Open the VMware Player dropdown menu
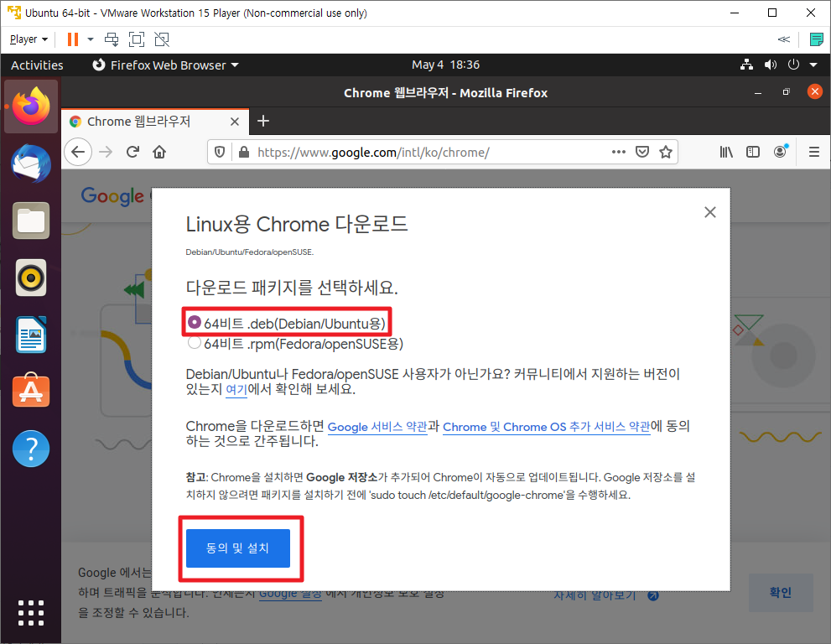 [x=29, y=39]
